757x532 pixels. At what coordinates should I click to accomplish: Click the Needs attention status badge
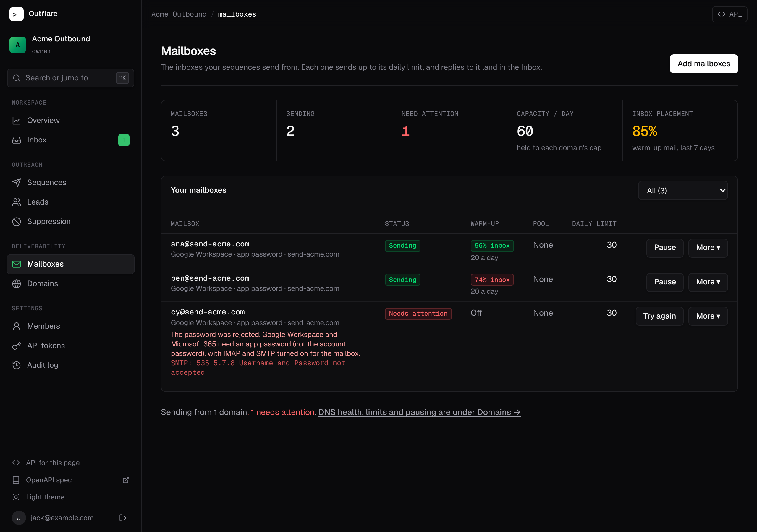tap(418, 314)
